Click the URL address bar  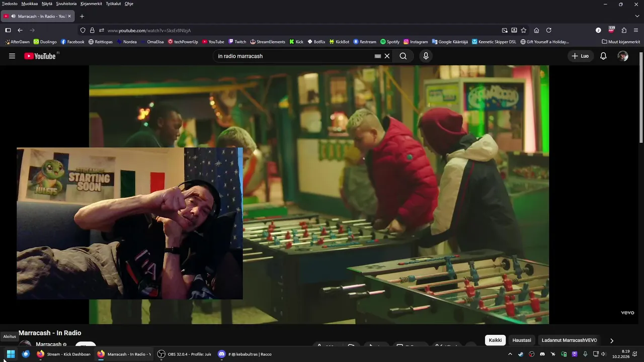click(302, 30)
